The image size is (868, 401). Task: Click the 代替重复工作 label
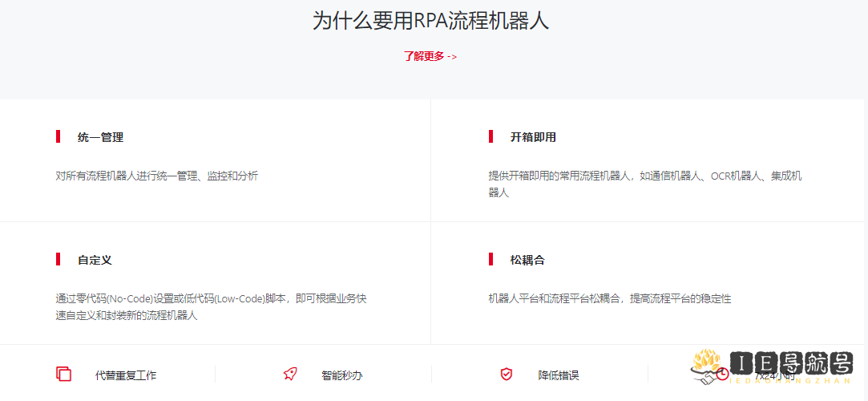click(x=126, y=375)
